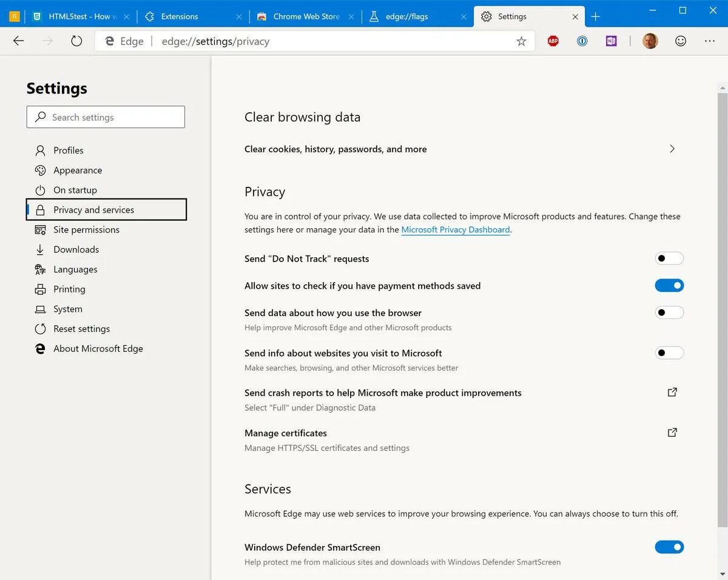Select the Settings tab
The height and width of the screenshot is (580, 728).
(x=530, y=16)
